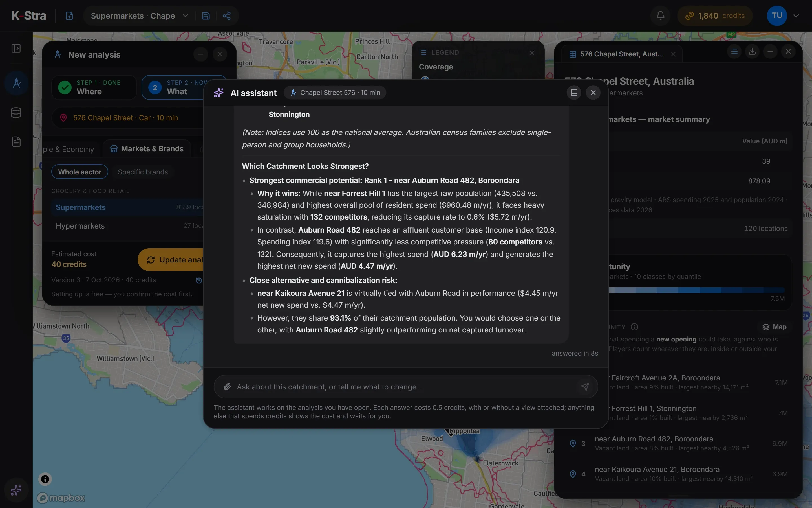The height and width of the screenshot is (508, 812).
Task: Save the analysis with the save icon
Action: point(206,16)
